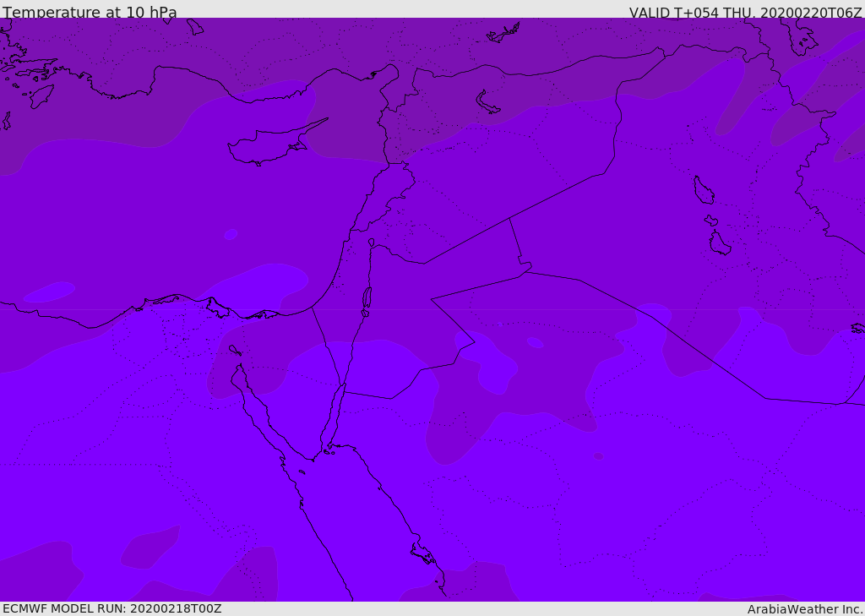Select the island of Cyprus
This screenshot has height=616, width=865.
[269, 145]
